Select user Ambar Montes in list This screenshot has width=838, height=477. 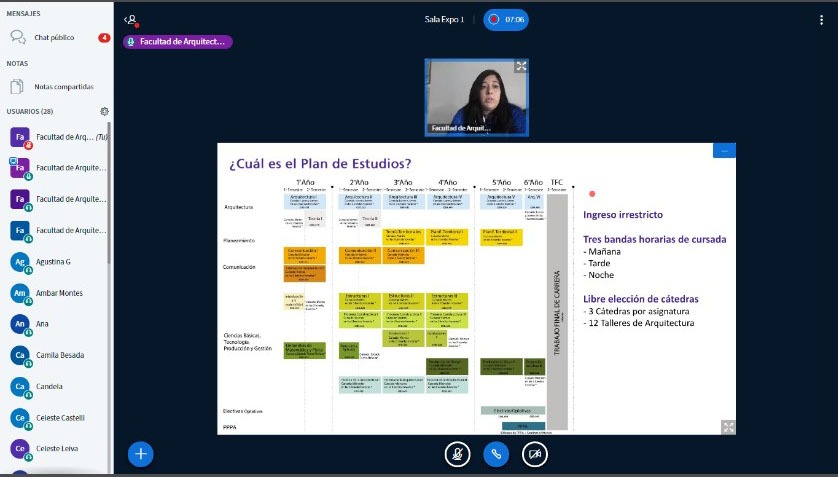(x=60, y=293)
